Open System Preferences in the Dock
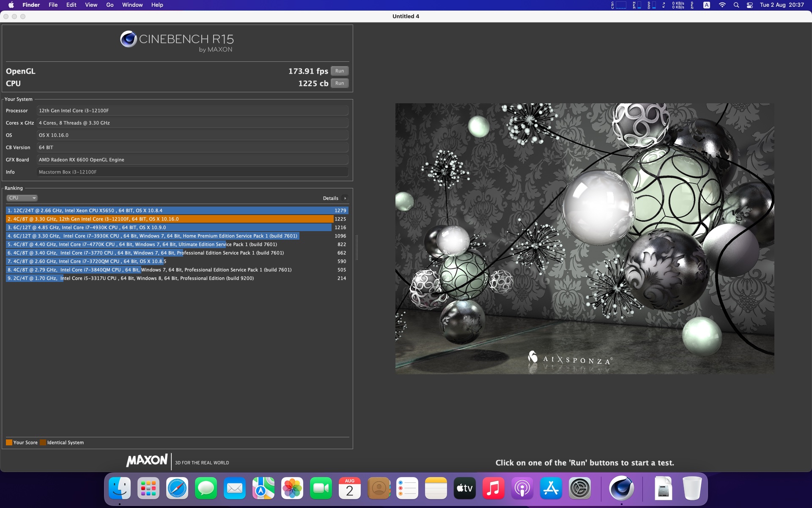 coord(580,489)
